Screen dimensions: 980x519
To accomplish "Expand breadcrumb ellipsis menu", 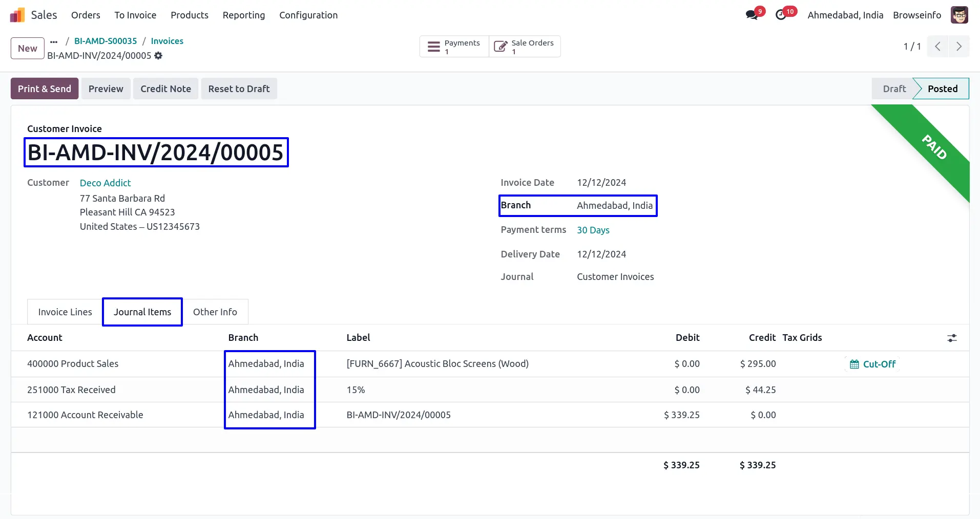I will (x=54, y=41).
